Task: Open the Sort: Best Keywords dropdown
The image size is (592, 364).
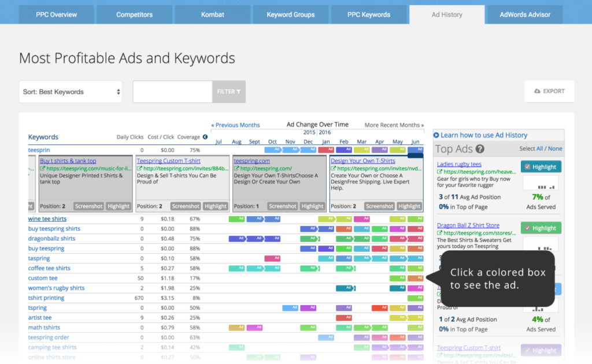Action: (71, 92)
